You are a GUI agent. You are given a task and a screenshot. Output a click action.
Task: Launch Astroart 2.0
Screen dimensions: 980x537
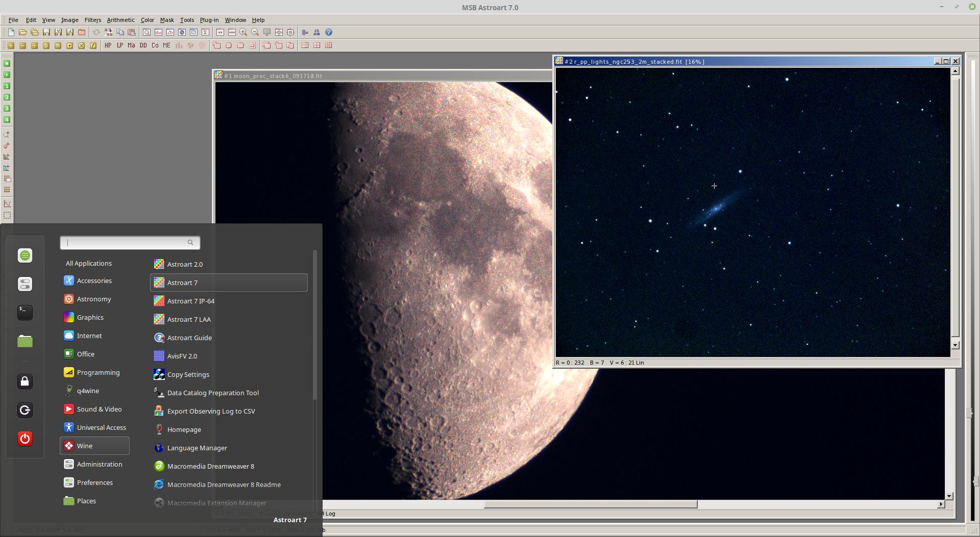[229, 264]
